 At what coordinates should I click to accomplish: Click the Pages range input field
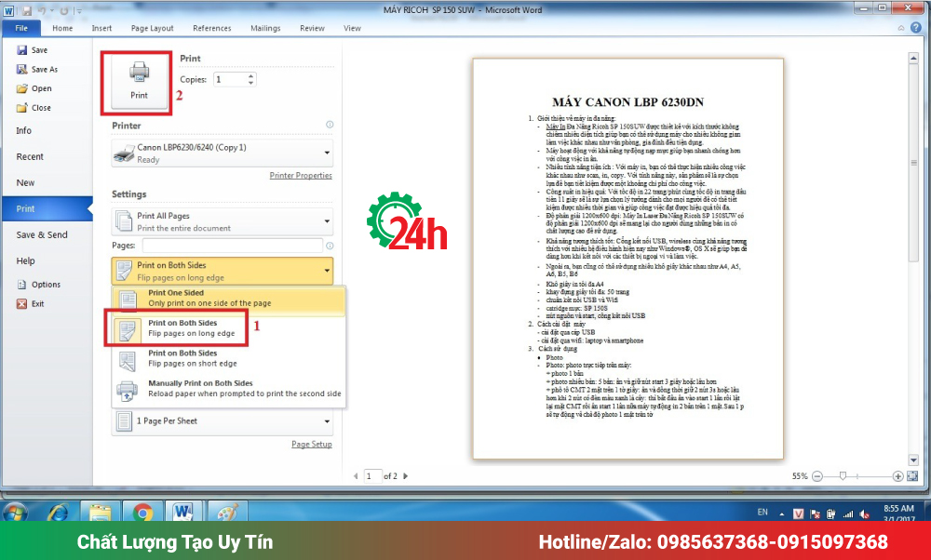click(232, 246)
